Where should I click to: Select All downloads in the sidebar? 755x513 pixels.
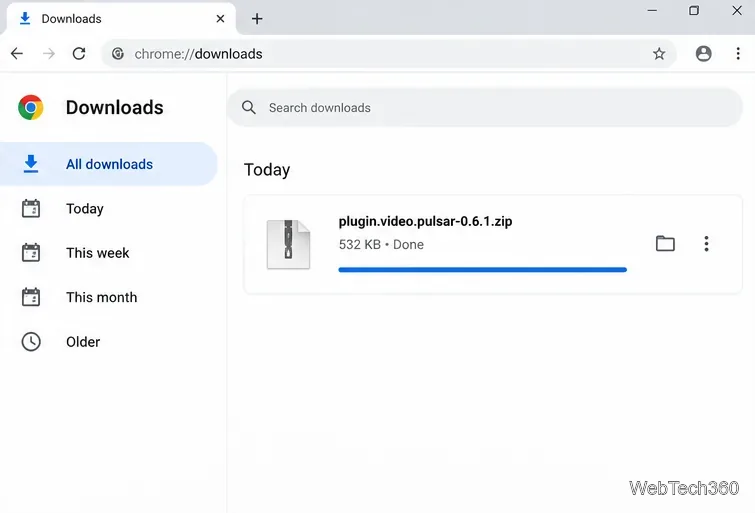tap(109, 164)
